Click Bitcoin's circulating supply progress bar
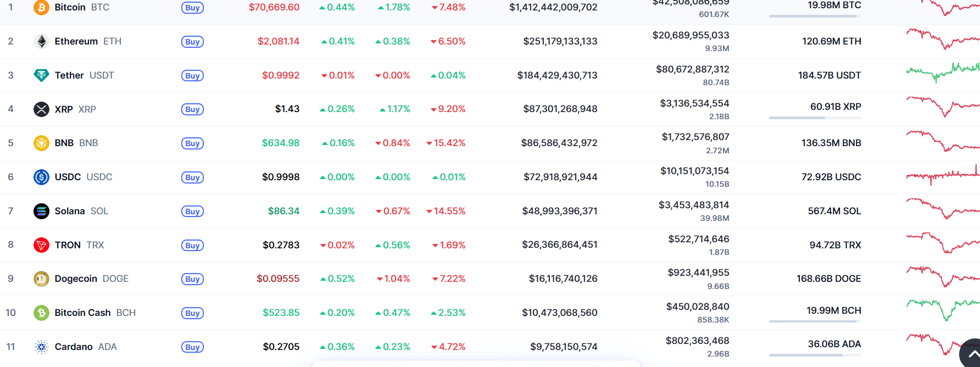Viewport: 980px width, 367px height. (815, 16)
